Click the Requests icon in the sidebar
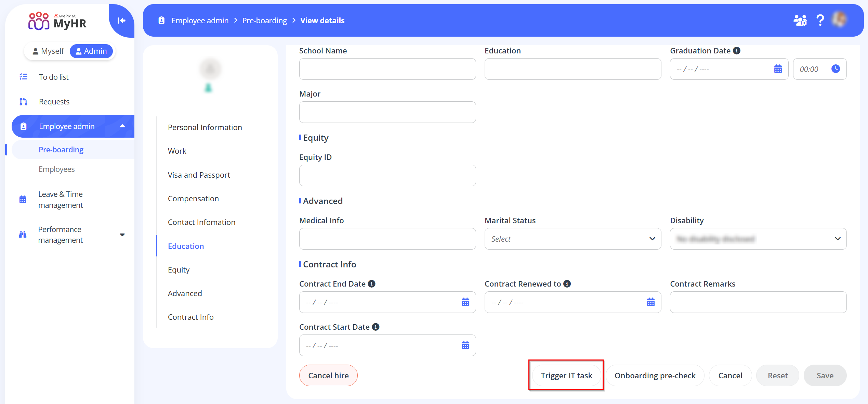Image resolution: width=868 pixels, height=404 pixels. click(23, 101)
